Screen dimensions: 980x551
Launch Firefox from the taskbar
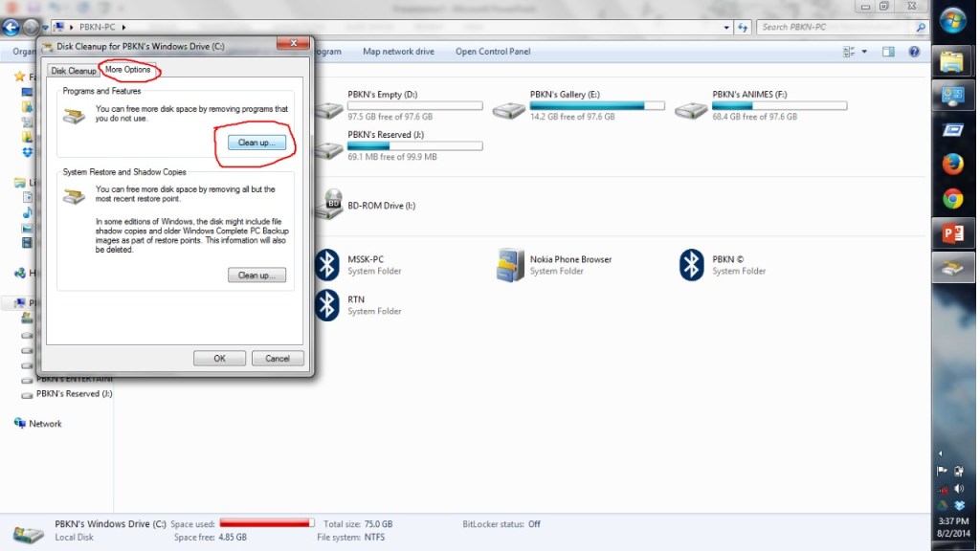[x=952, y=165]
